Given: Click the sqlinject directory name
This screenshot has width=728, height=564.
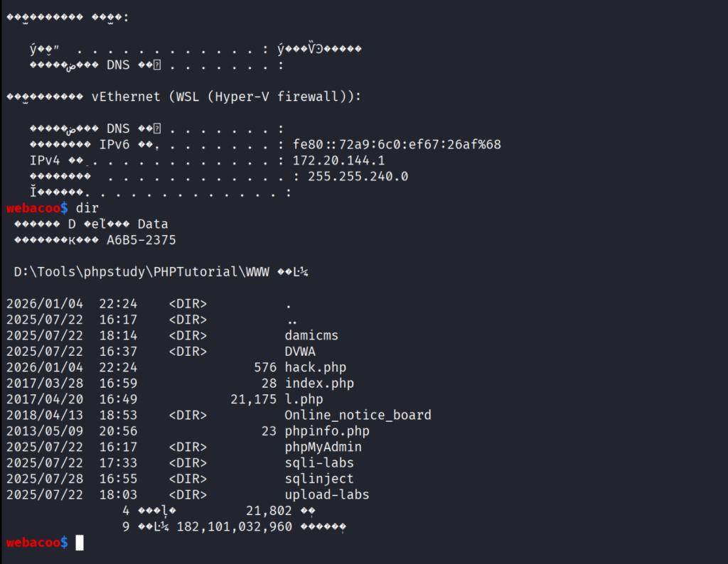Looking at the screenshot, I should click(x=319, y=479).
